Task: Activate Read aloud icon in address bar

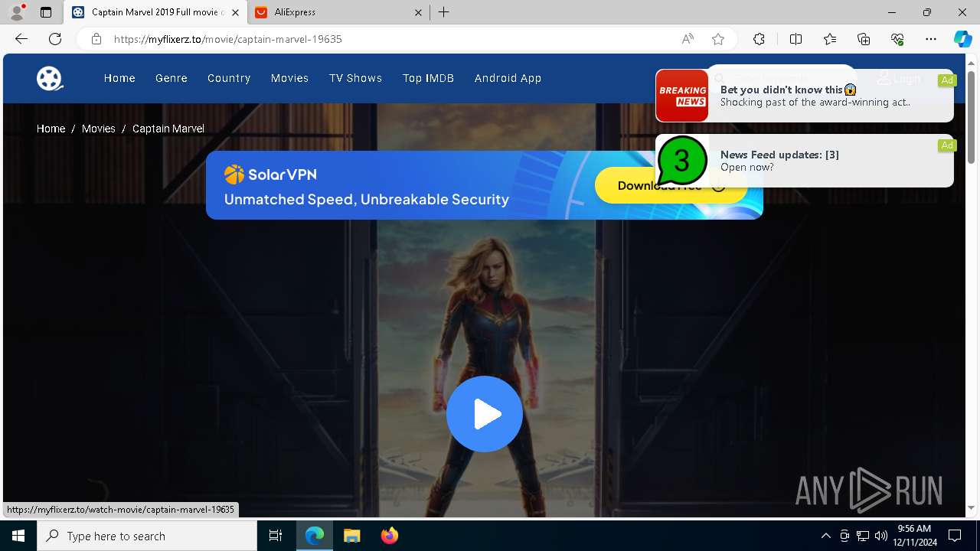Action: pyautogui.click(x=688, y=39)
